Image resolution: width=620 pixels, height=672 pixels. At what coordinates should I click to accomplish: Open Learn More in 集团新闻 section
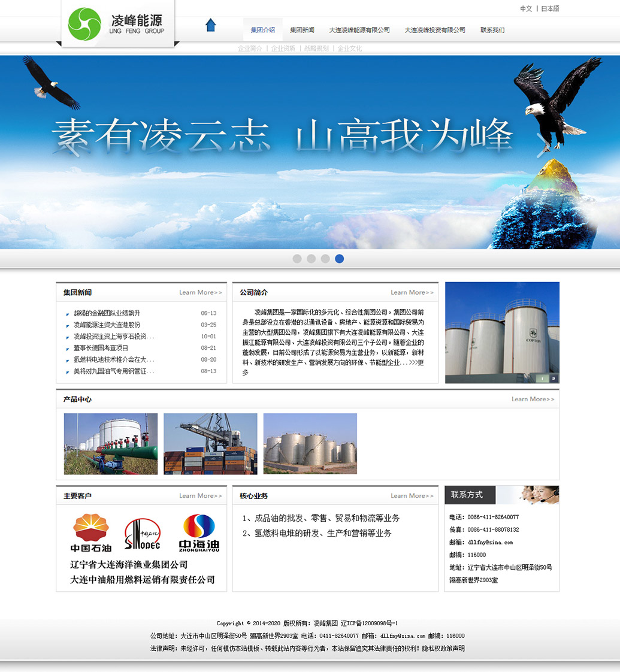click(201, 292)
